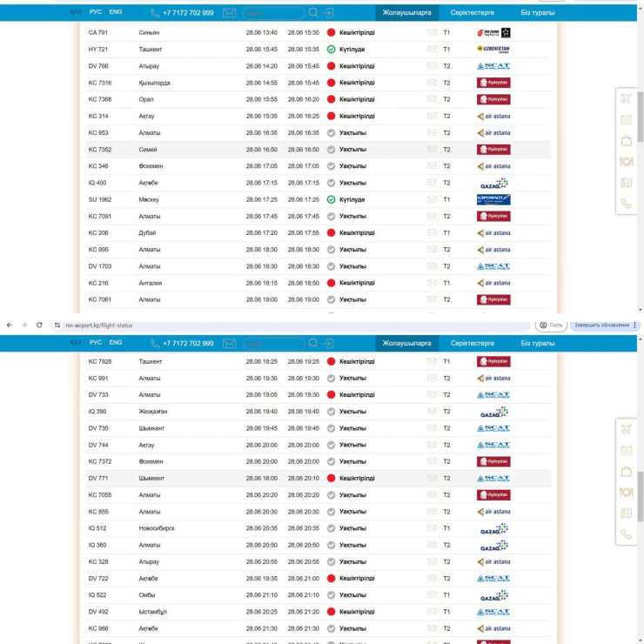Click the envelope icon in the CA 791 row
Image resolution: width=644 pixels, height=644 pixels.
(x=432, y=32)
